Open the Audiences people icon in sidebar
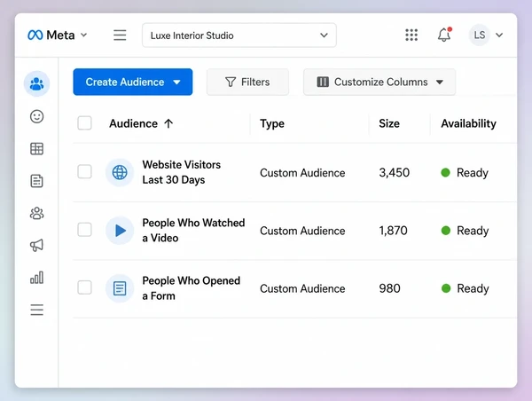Image resolution: width=532 pixels, height=401 pixels. coord(36,83)
